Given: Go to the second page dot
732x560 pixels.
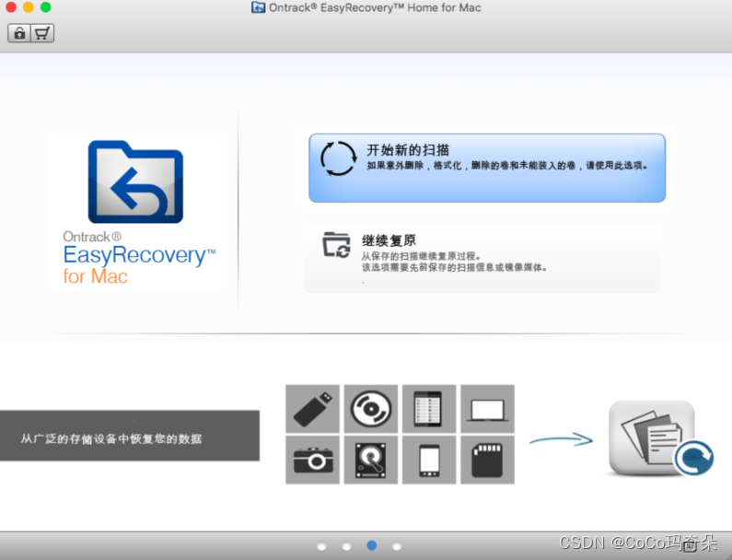Looking at the screenshot, I should 346,546.
